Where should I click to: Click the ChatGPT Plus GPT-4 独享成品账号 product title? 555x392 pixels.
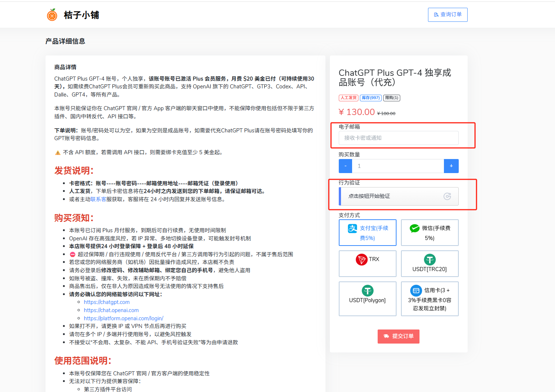395,77
